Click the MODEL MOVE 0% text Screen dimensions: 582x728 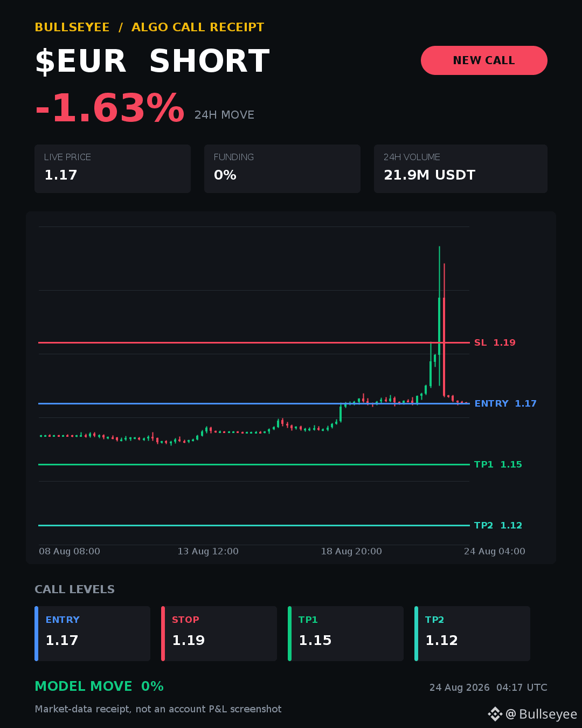[99, 686]
